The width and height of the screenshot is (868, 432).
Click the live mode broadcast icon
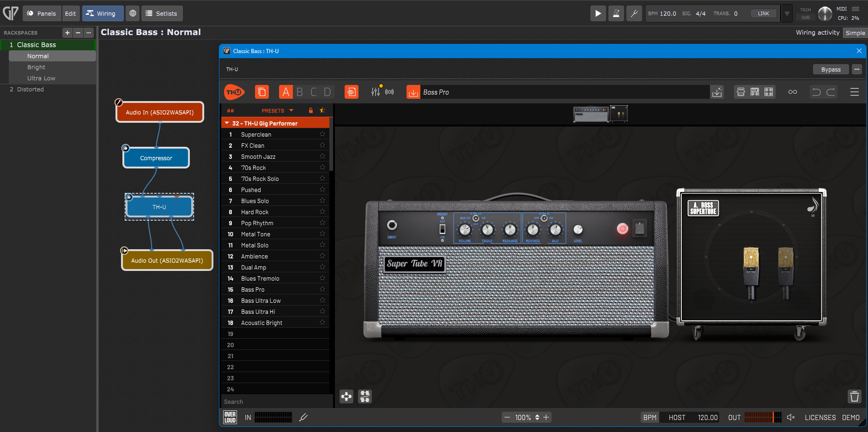pyautogui.click(x=390, y=92)
